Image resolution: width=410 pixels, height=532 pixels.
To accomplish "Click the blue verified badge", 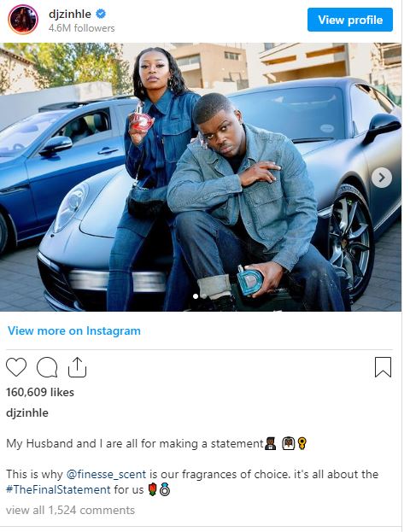I will tap(101, 14).
